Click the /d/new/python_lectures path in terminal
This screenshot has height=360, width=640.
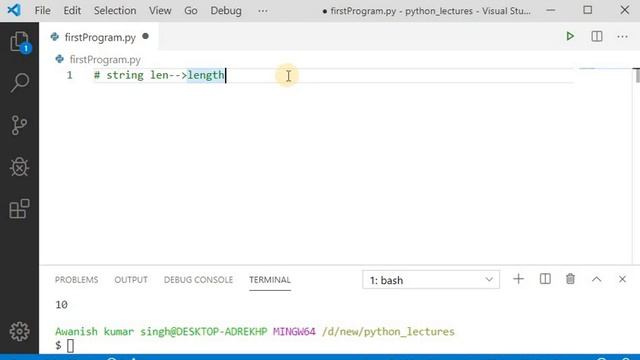coord(388,331)
